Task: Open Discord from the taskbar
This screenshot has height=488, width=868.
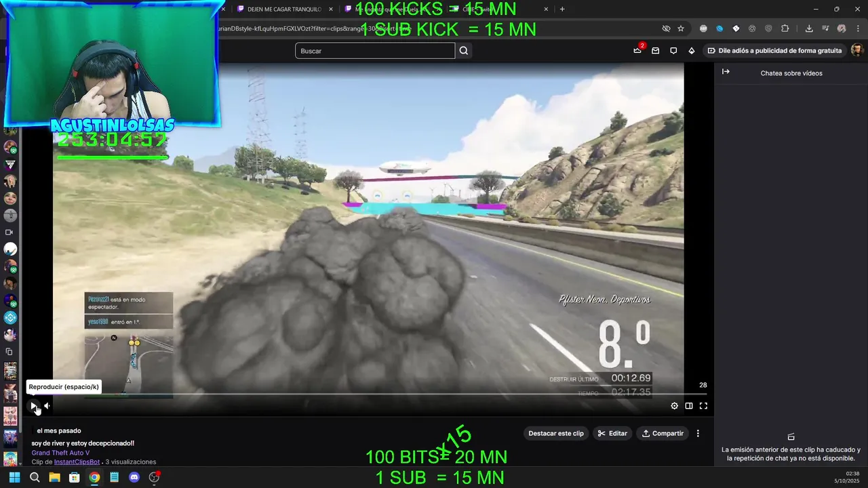Action: pos(134,477)
